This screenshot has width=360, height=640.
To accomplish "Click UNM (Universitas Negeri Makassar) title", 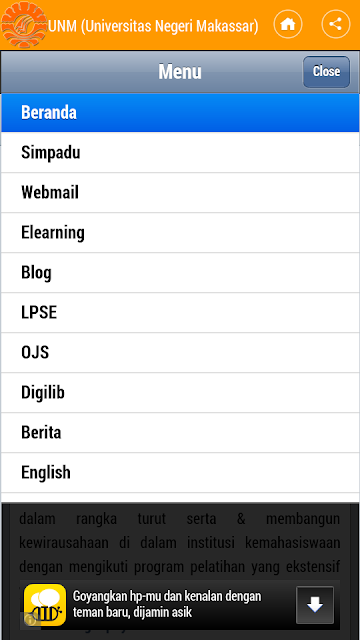I will (x=153, y=26).
